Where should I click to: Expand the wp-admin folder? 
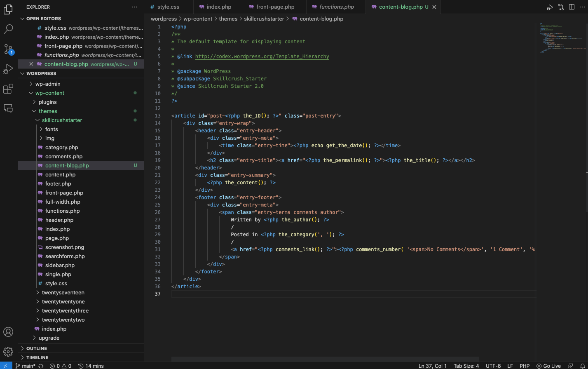[x=47, y=84]
